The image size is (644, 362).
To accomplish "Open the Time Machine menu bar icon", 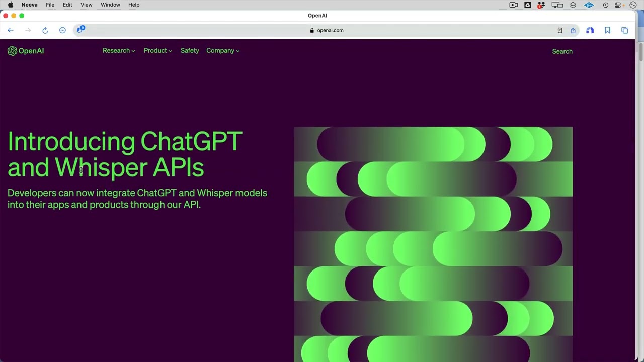I will click(606, 5).
